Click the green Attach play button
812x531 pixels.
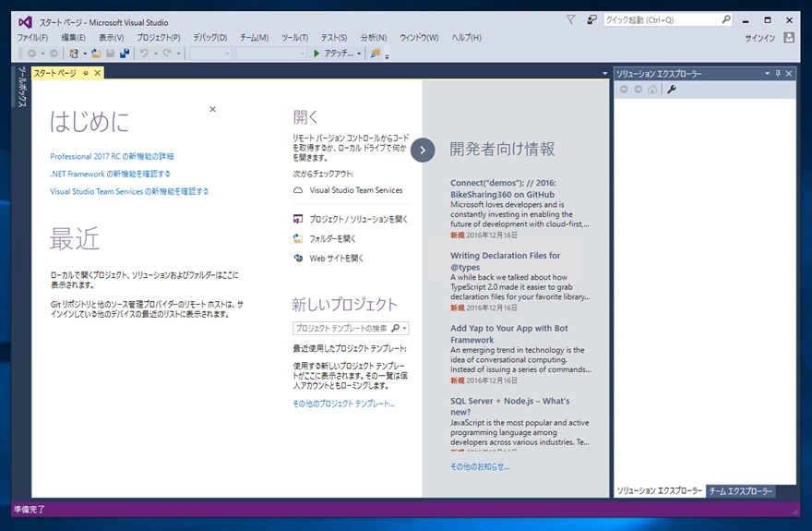point(316,54)
